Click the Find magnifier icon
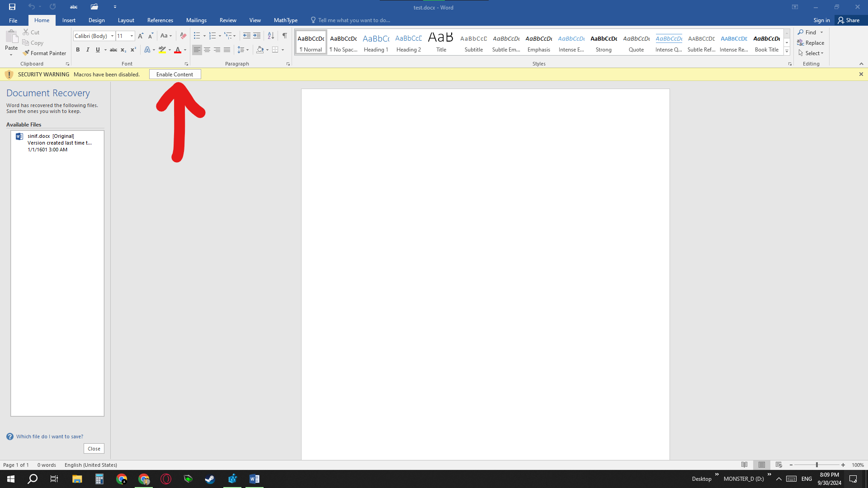The image size is (868, 488). (x=801, y=32)
